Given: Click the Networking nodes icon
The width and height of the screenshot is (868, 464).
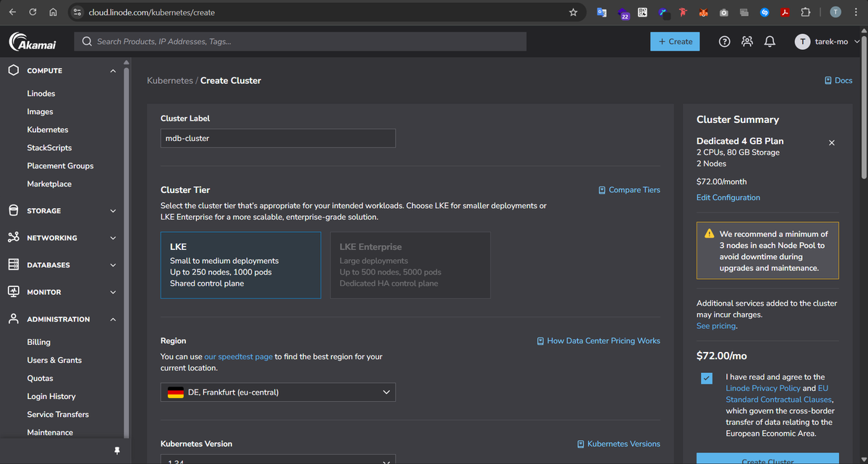Looking at the screenshot, I should tap(14, 238).
